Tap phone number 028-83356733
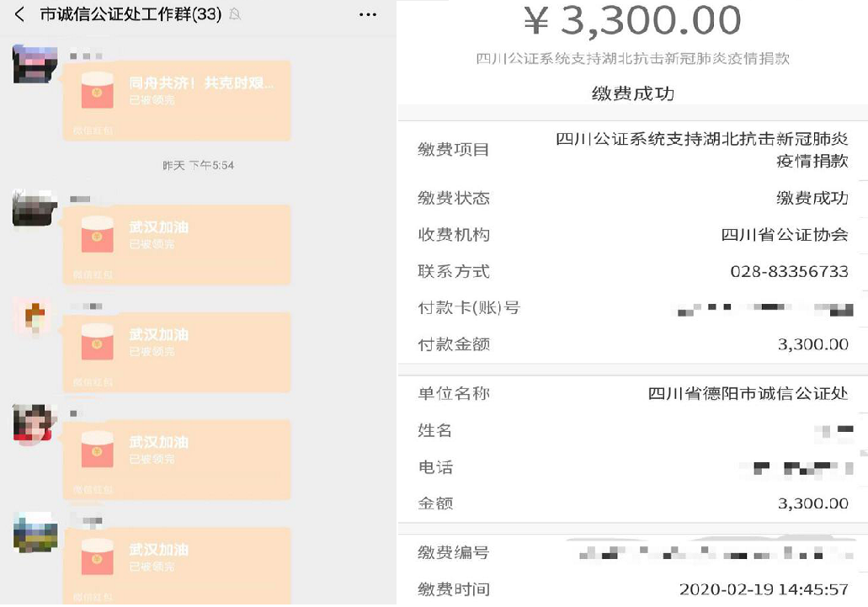Viewport: 868px width, 607px height. point(789,272)
